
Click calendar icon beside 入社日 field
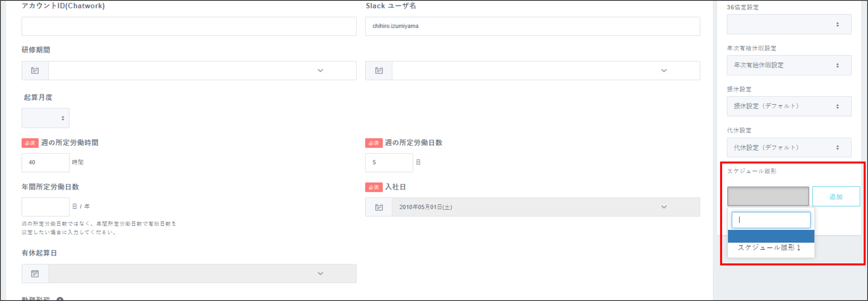pyautogui.click(x=379, y=207)
